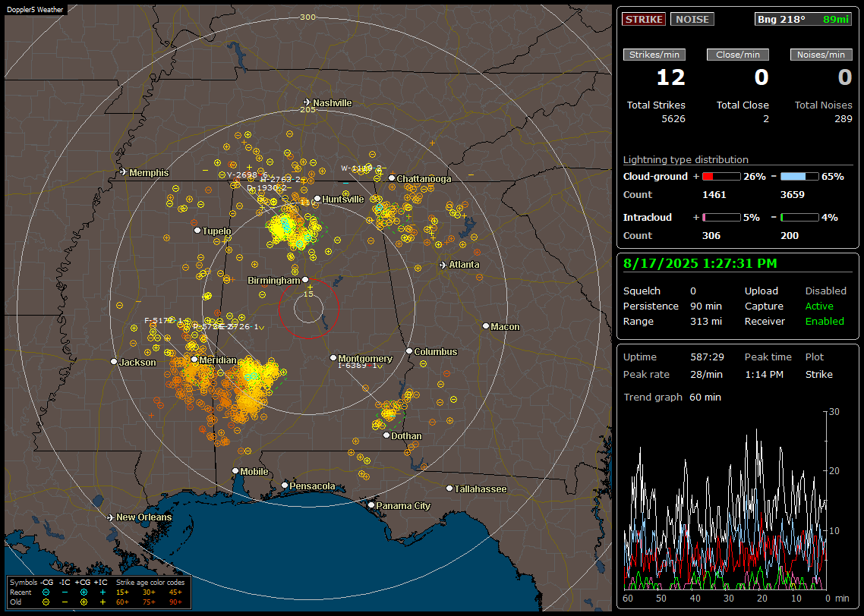Click the bearing and distance readout box
This screenshot has height=616, width=864.
tap(803, 19)
